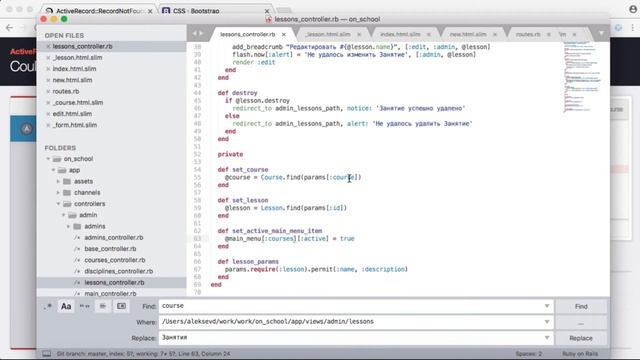The image size is (640, 360).
Task: Click browser back arrow button
Action: [9, 28]
